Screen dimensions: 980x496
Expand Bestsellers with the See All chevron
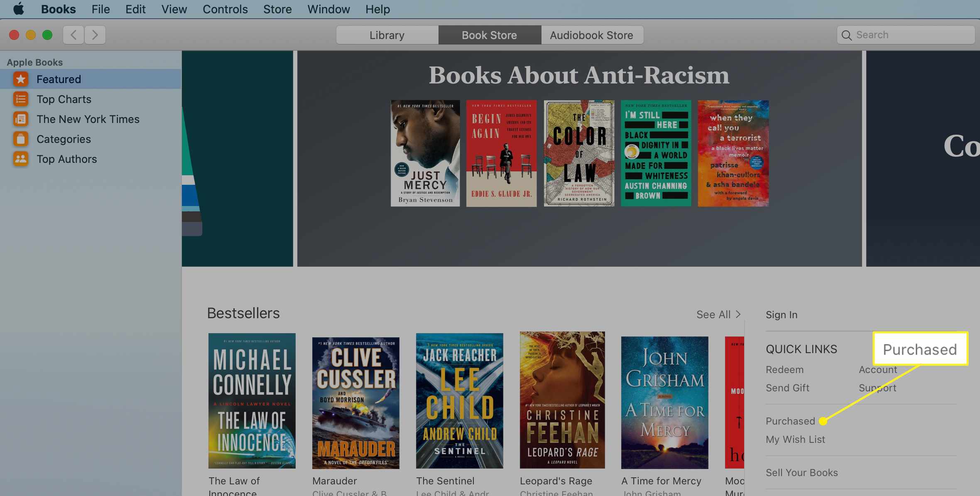click(738, 314)
